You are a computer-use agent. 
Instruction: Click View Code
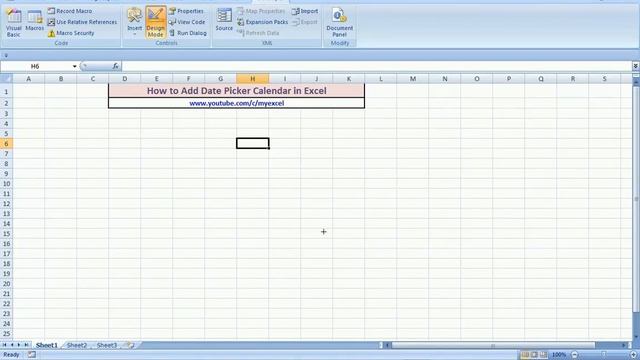click(x=187, y=22)
